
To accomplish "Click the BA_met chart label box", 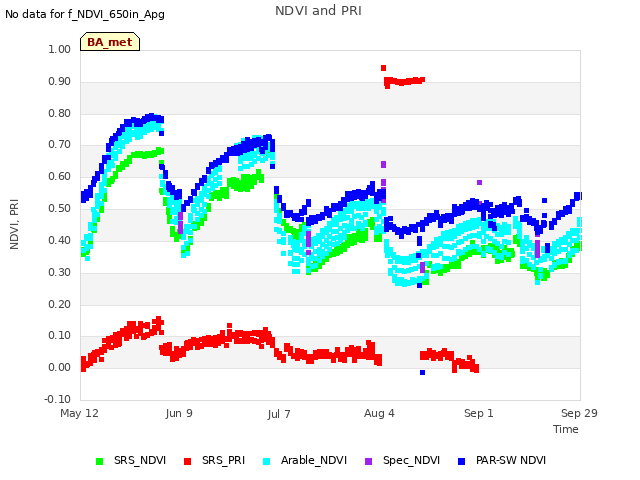I will tap(110, 42).
